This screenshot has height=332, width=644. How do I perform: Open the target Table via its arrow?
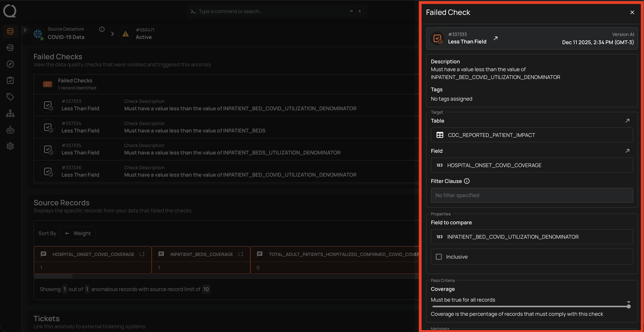[x=628, y=121]
